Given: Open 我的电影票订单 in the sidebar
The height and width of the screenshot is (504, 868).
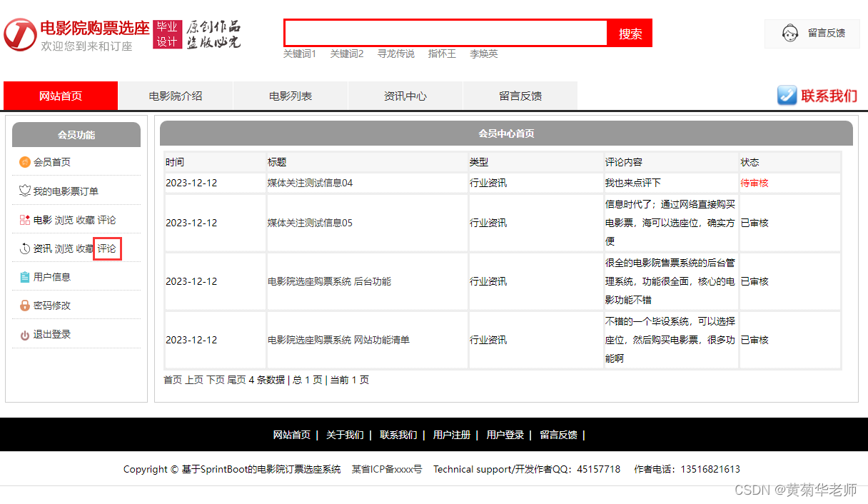Looking at the screenshot, I should (66, 191).
